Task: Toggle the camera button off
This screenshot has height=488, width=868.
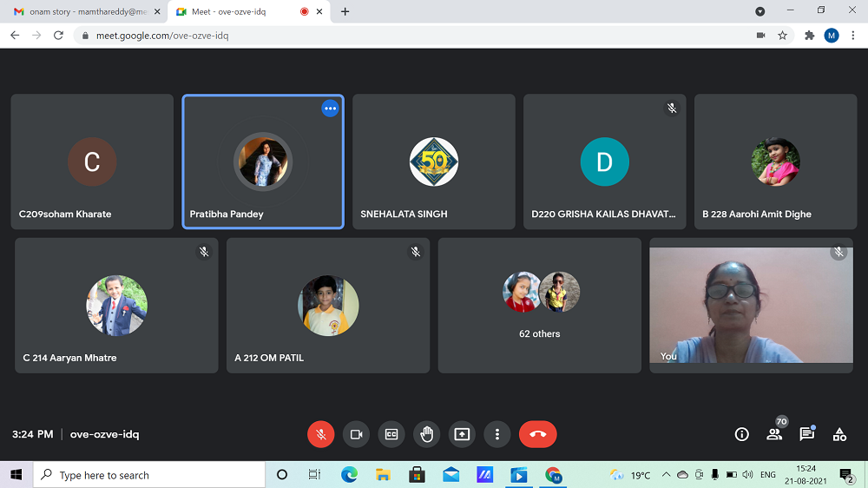Action: point(356,434)
